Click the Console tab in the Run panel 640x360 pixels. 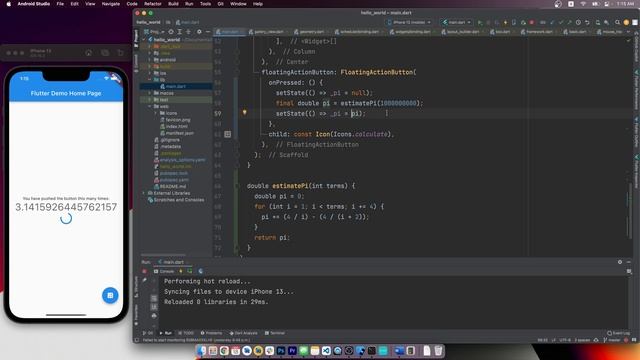(164, 271)
